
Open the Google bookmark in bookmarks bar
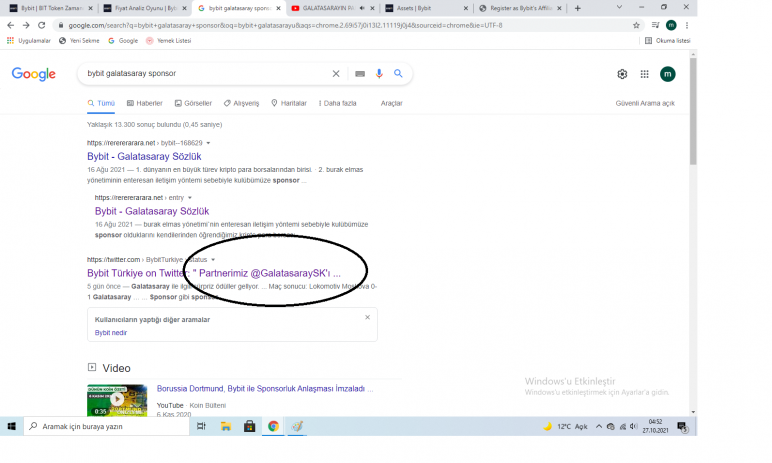[123, 41]
